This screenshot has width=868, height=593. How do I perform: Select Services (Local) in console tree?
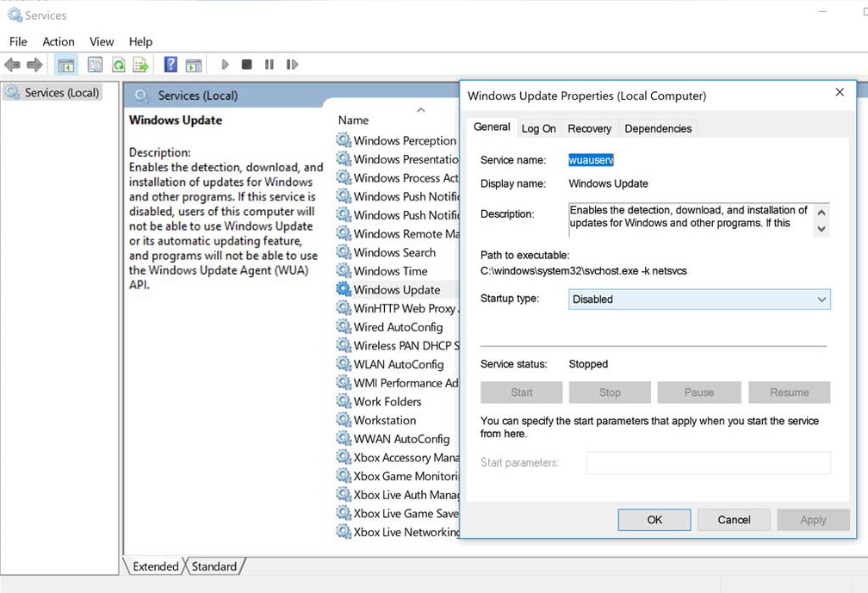point(54,92)
